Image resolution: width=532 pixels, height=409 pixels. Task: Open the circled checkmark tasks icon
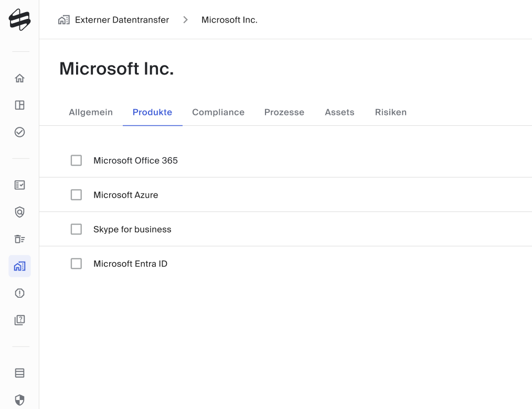(20, 132)
